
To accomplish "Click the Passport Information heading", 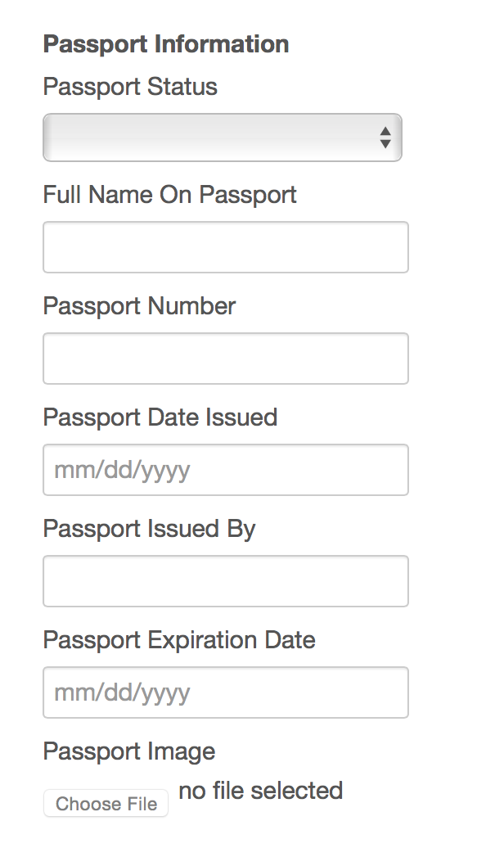I will 165,44.
